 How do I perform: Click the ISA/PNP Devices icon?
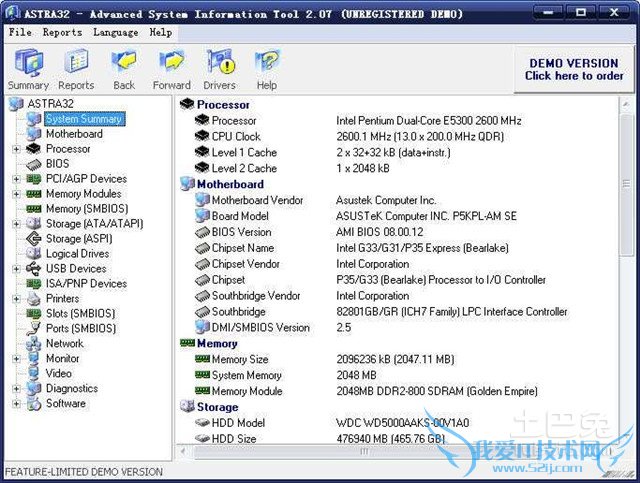[33, 283]
